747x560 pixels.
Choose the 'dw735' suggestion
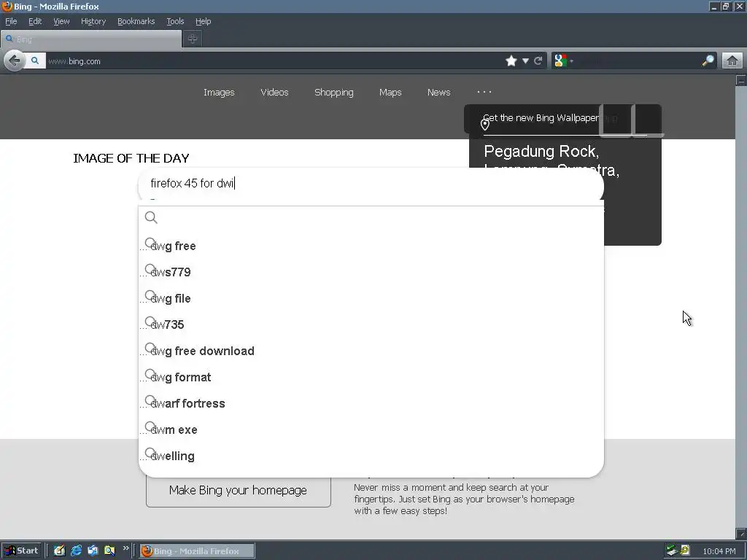371,324
